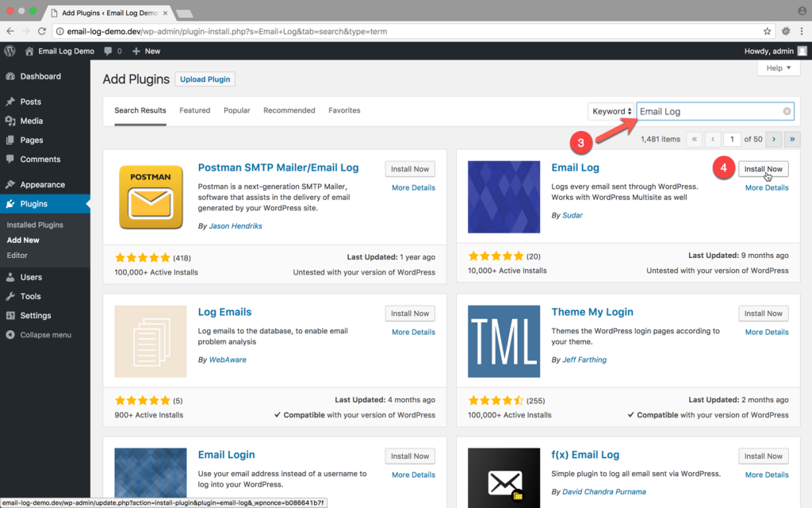This screenshot has width=812, height=508.
Task: Click the Pages icon in sidebar
Action: point(10,140)
